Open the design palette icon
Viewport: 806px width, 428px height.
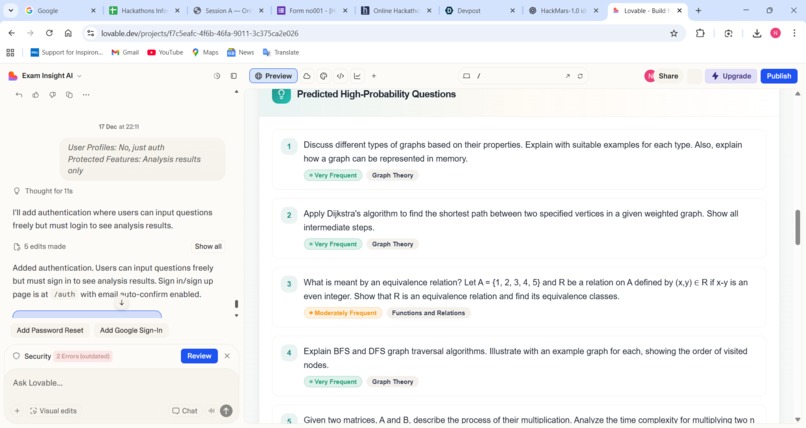(323, 76)
